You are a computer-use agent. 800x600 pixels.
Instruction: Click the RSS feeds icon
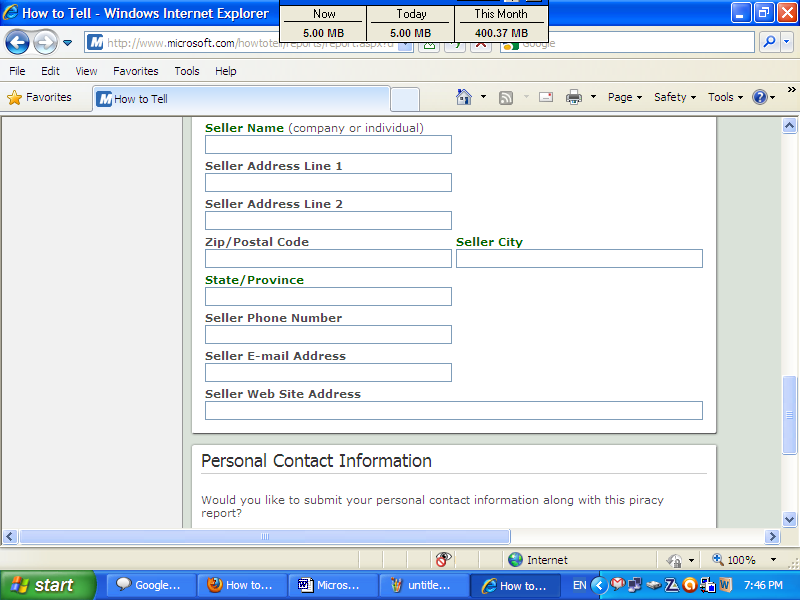[506, 97]
